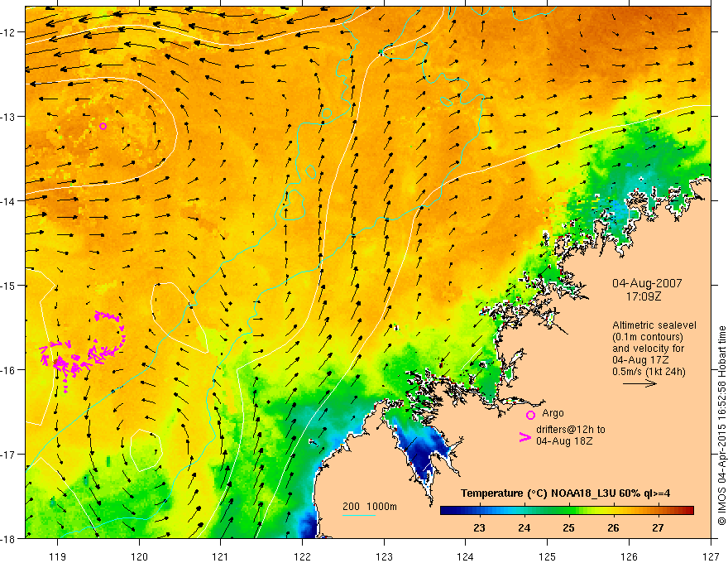This screenshot has width=728, height=563.
Task: Click the Argo float circle near -13 latitude
Action: [x=103, y=126]
